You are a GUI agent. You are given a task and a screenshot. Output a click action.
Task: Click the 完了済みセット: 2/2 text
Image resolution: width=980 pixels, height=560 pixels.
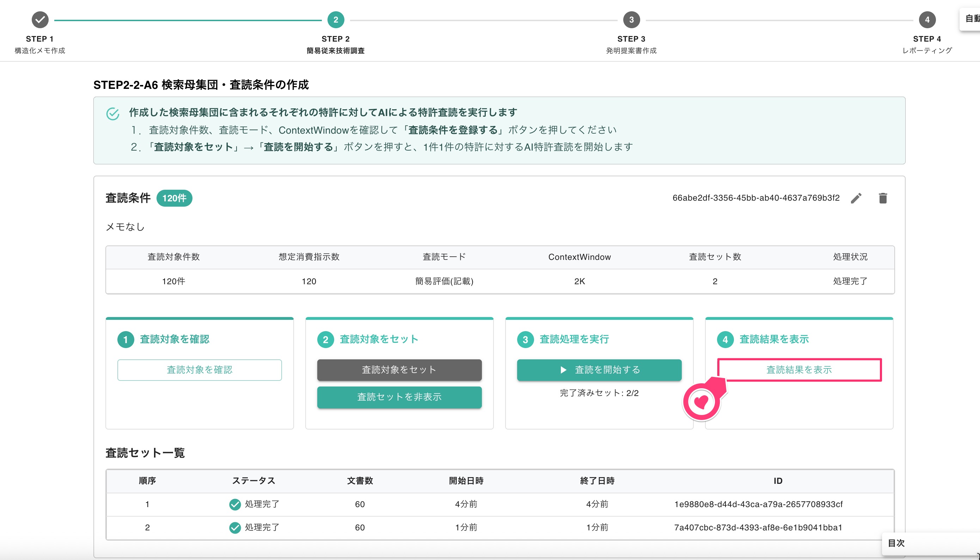599,393
